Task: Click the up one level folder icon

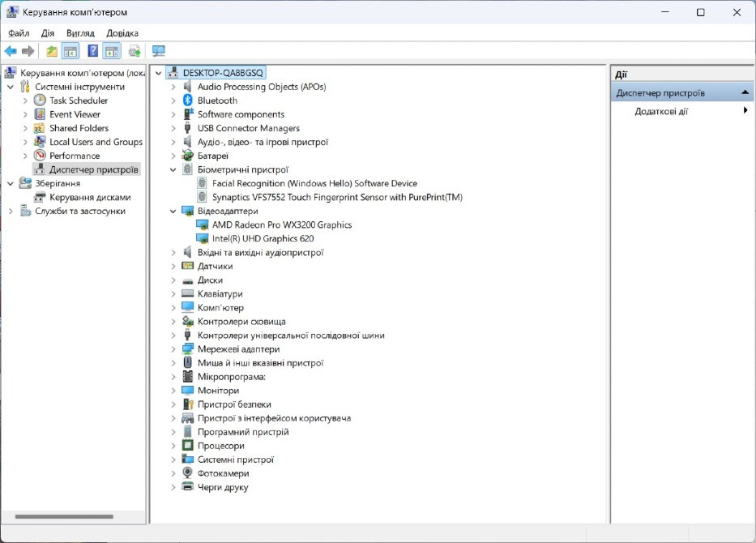Action: point(52,51)
